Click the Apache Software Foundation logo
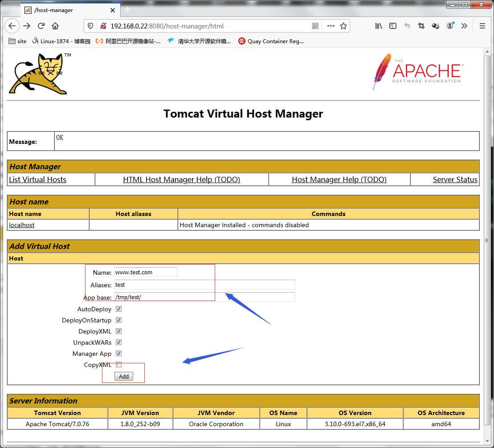Screen dimensions: 494x448 [418, 72]
